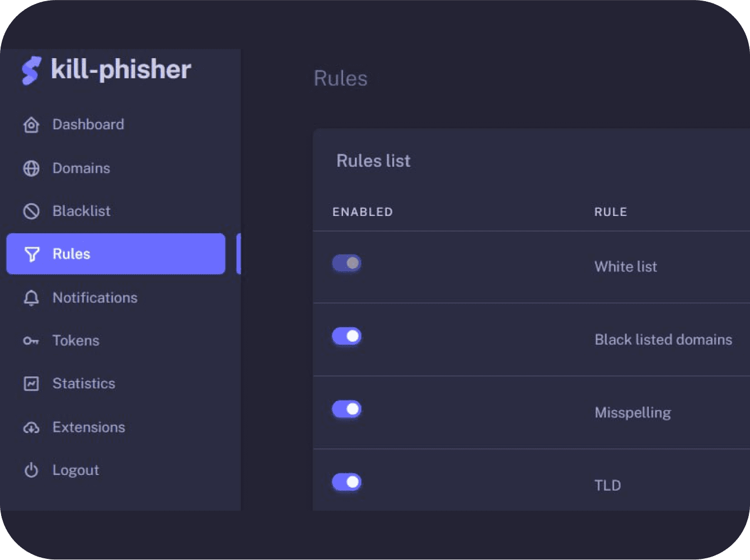The height and width of the screenshot is (560, 750).
Task: Open Notifications from the sidebar
Action: coord(95,298)
